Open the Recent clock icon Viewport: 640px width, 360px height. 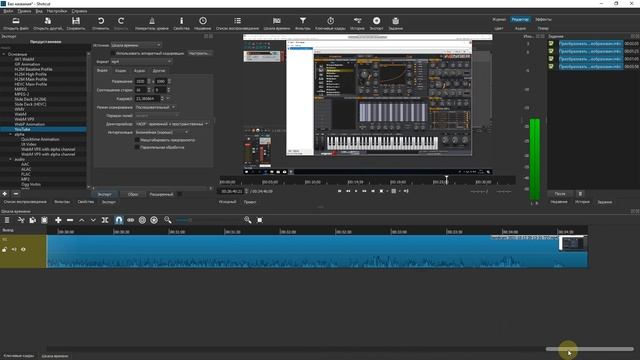tap(203, 21)
